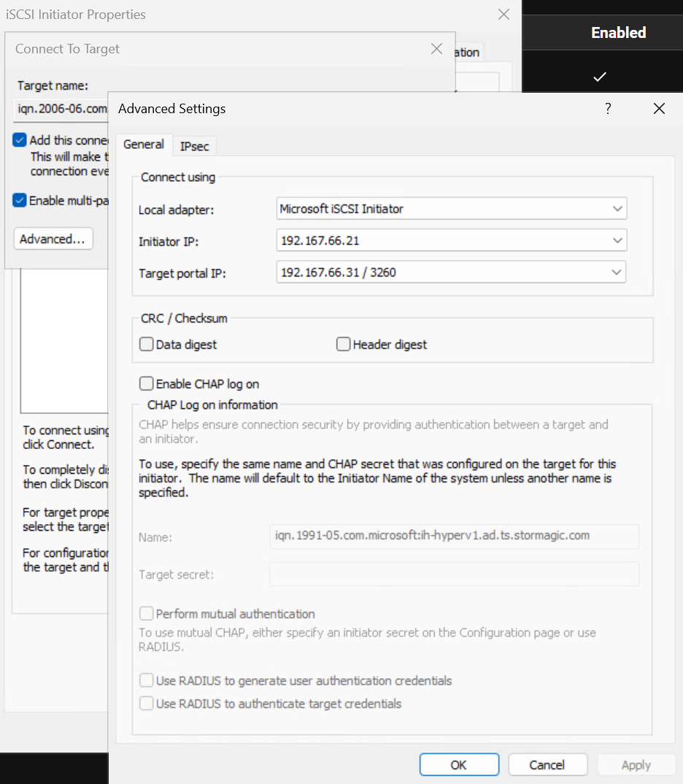This screenshot has height=784, width=683.
Task: Close the Advanced Settings dialog
Action: 659,109
